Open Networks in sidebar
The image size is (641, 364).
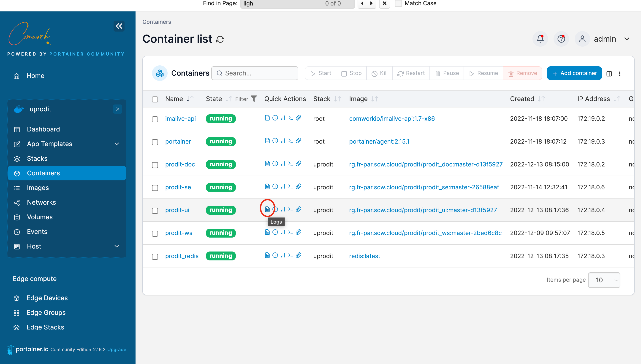67,202
